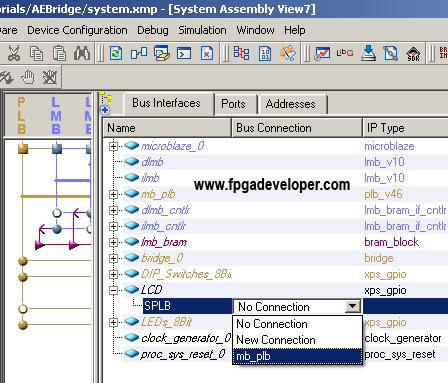Image resolution: width=448 pixels, height=383 pixels.
Task: Expand the microblaze_0 tree node
Action: pos(113,146)
